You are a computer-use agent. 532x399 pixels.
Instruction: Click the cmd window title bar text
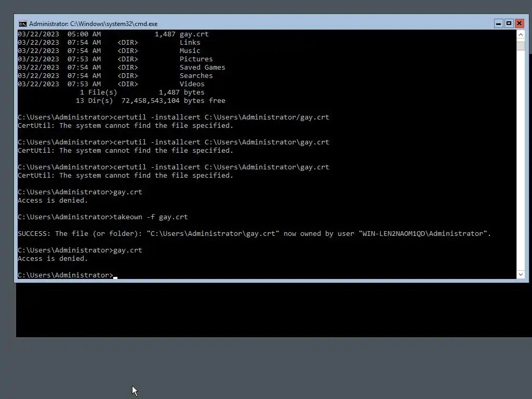[94, 24]
